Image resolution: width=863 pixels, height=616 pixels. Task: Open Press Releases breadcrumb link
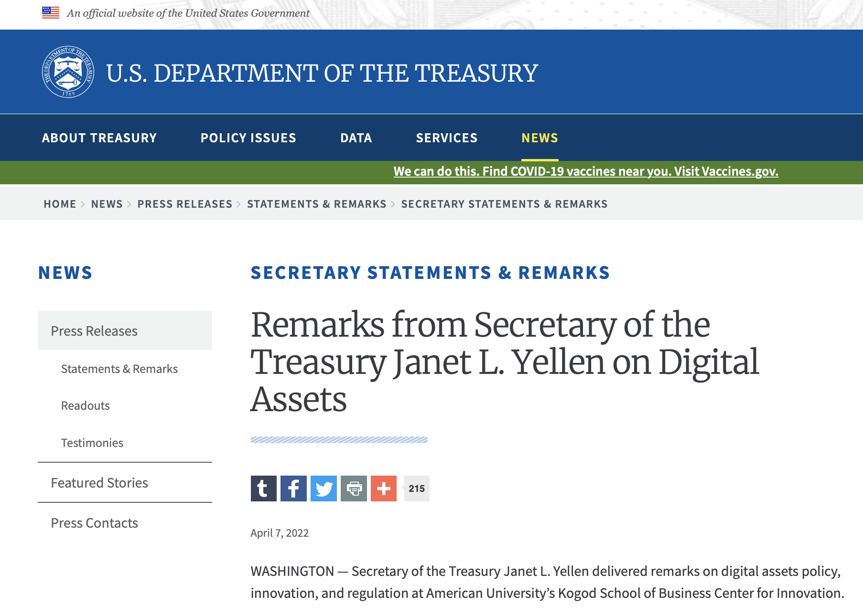tap(185, 204)
